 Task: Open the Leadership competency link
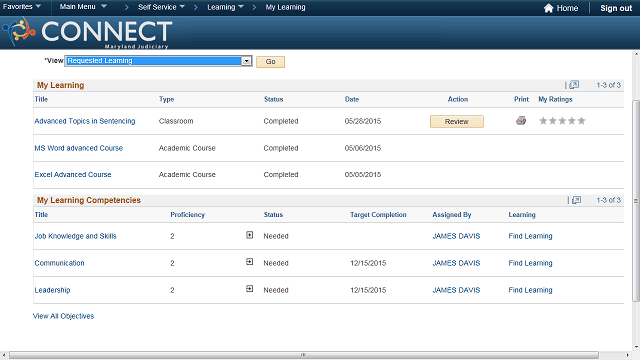pyautogui.click(x=52, y=290)
